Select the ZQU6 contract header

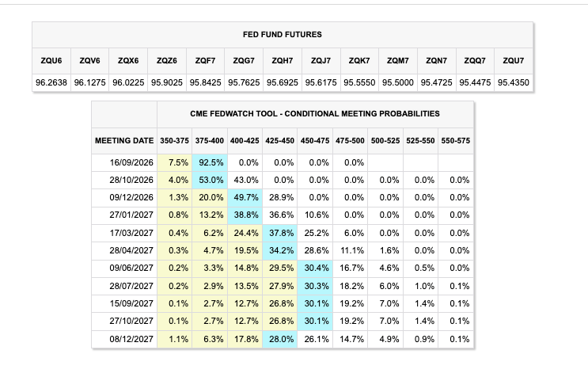[x=51, y=61]
